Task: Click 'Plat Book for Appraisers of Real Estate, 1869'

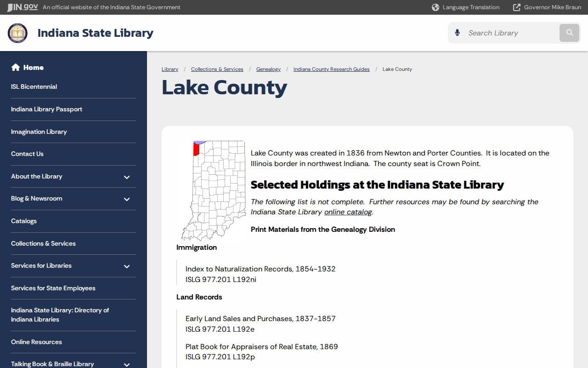Action: point(262,346)
